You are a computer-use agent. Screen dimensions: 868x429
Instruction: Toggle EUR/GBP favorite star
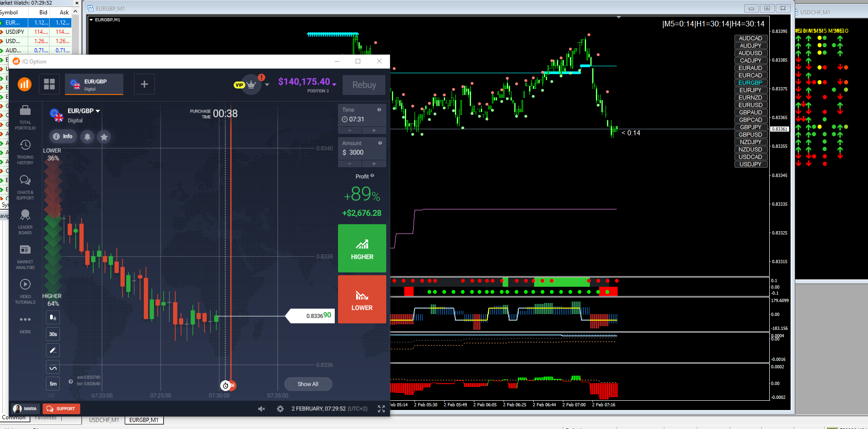pos(104,137)
